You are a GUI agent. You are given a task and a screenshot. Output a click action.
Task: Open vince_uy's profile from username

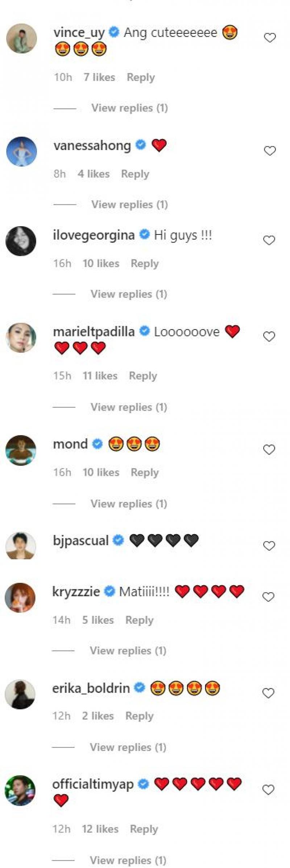pyautogui.click(x=79, y=33)
